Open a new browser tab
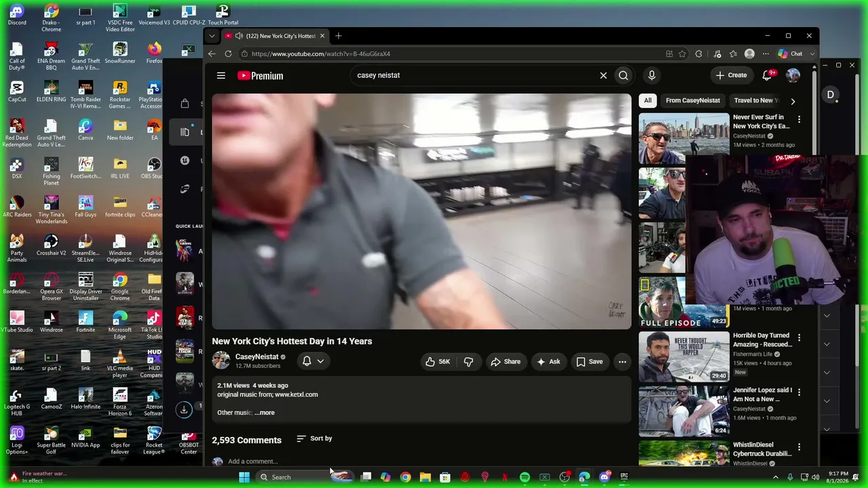Screen dimensions: 868x488 [x=338, y=36]
